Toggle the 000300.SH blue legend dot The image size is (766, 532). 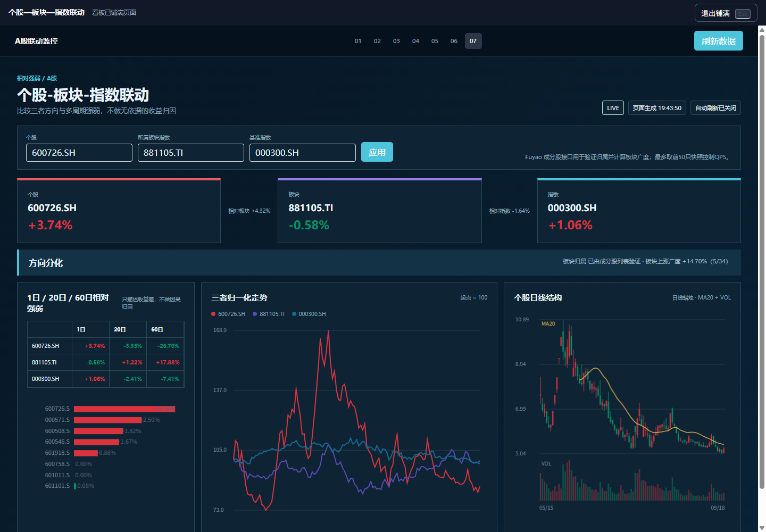point(294,314)
